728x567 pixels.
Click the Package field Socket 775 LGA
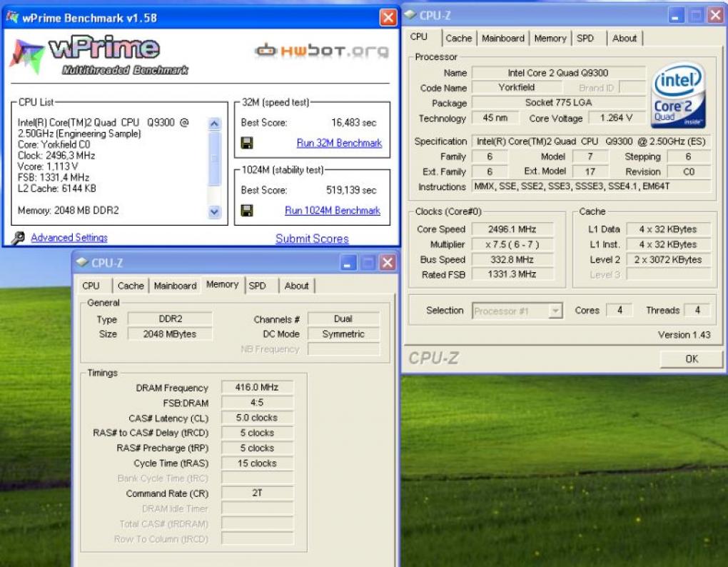pos(559,103)
